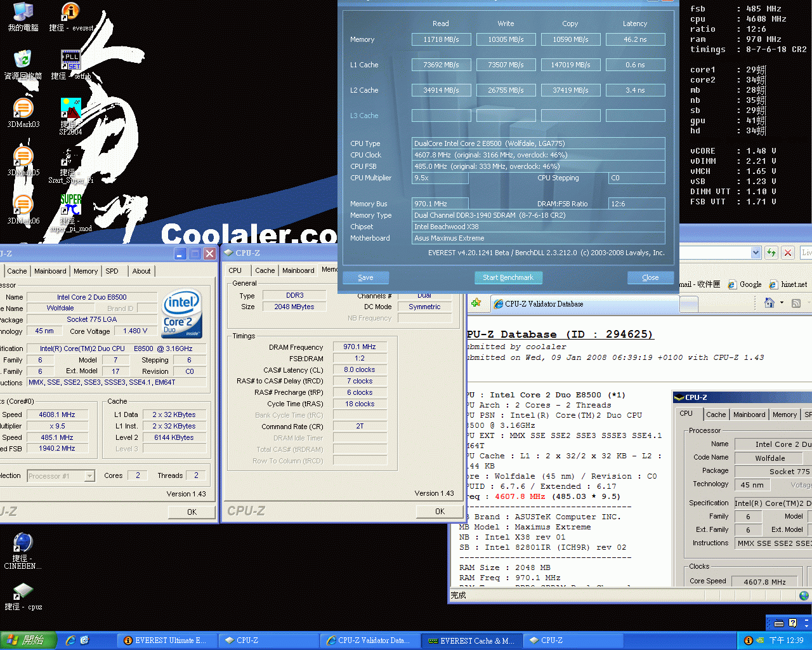The width and height of the screenshot is (812, 650).
Task: Click the L1 Cache Copy 147019 MB/s result
Action: (570, 65)
